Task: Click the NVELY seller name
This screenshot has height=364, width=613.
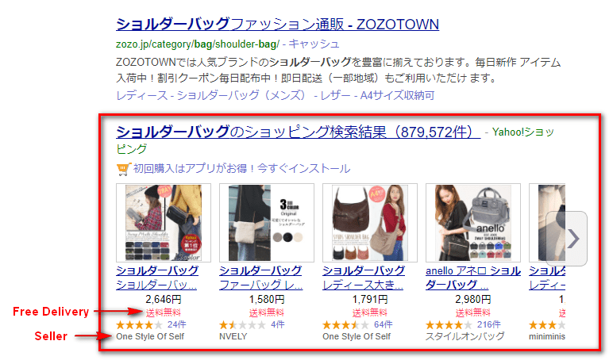Action: pos(233,337)
